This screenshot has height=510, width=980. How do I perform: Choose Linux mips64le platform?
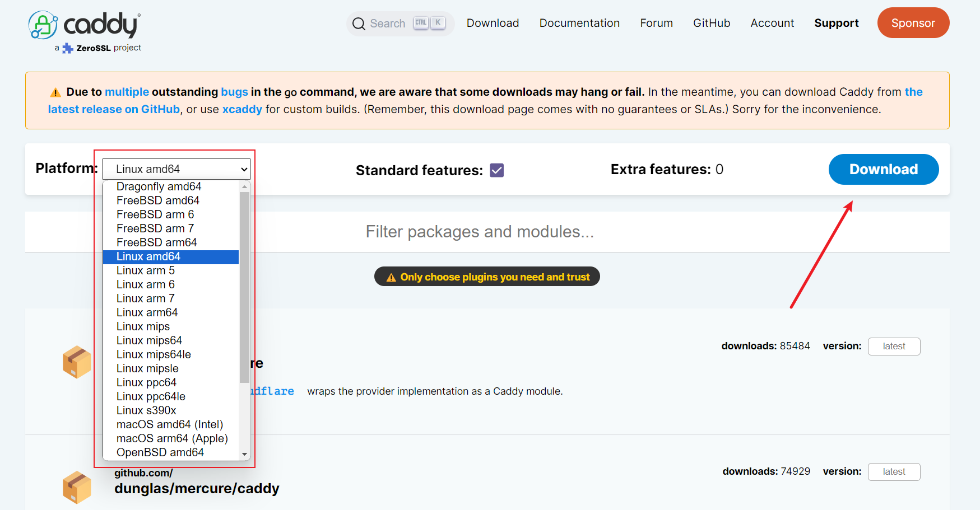[x=171, y=354]
